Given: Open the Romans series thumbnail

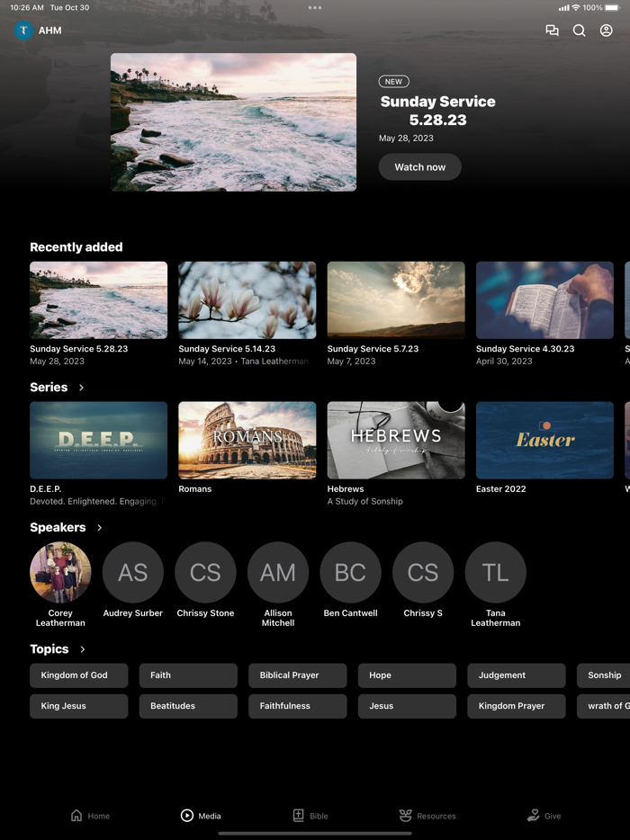Looking at the screenshot, I should click(x=247, y=441).
